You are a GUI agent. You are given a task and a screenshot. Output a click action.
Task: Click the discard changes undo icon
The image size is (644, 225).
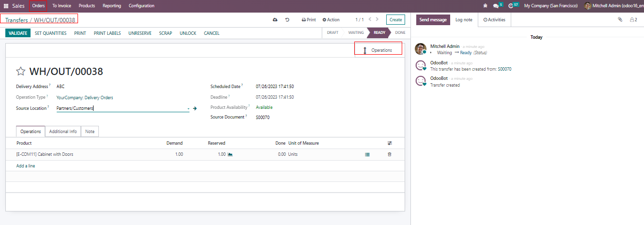click(287, 20)
